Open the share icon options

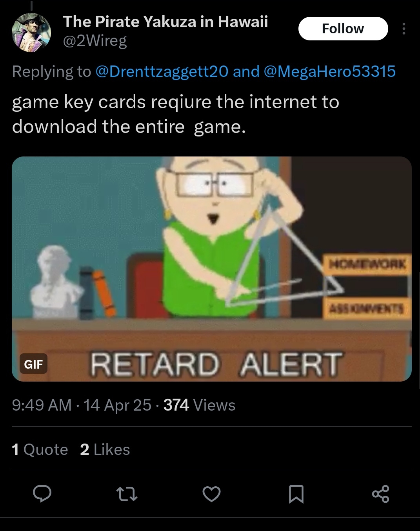[x=380, y=494]
